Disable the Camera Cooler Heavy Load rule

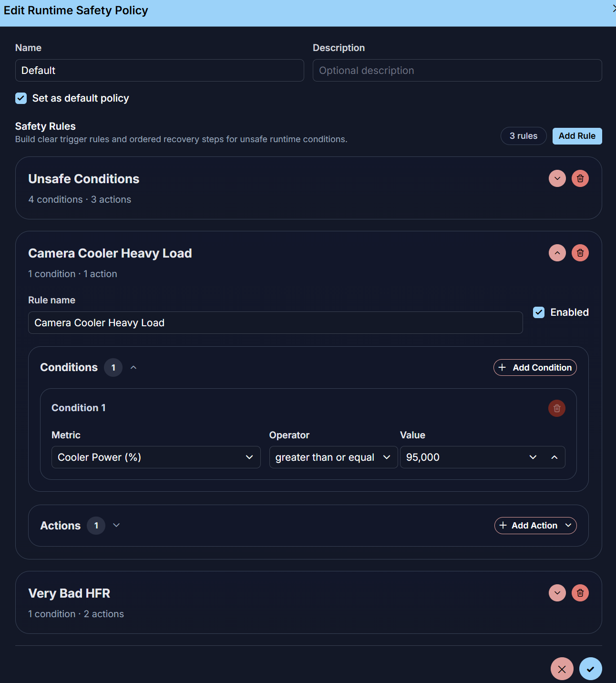coord(539,312)
